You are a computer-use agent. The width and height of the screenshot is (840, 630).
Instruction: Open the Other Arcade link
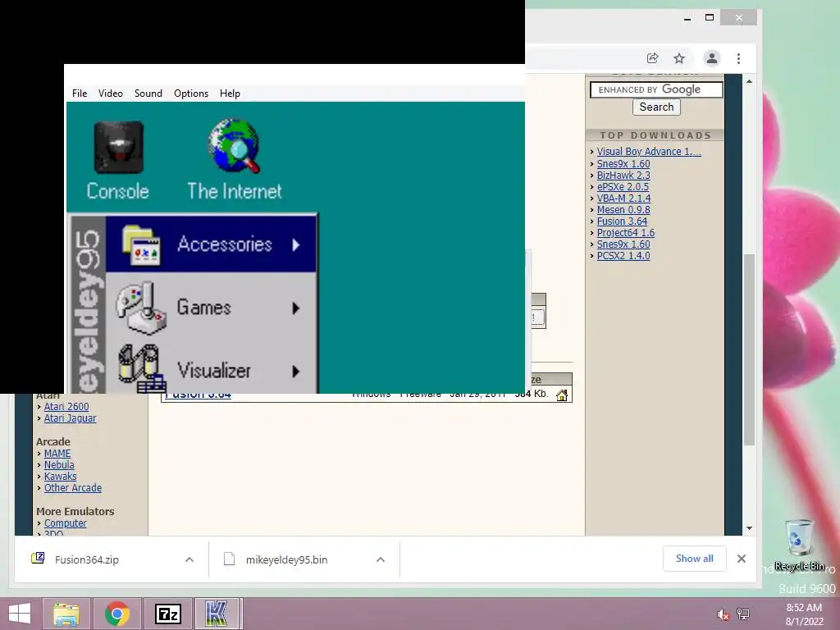73,488
